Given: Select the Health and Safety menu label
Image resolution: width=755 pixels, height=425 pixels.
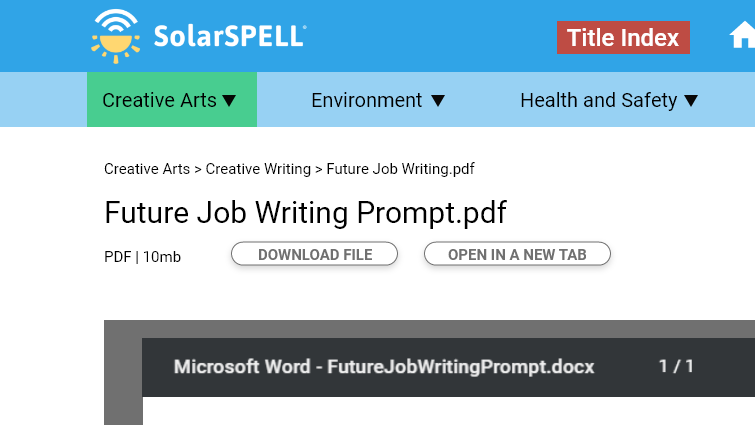Looking at the screenshot, I should click(599, 100).
